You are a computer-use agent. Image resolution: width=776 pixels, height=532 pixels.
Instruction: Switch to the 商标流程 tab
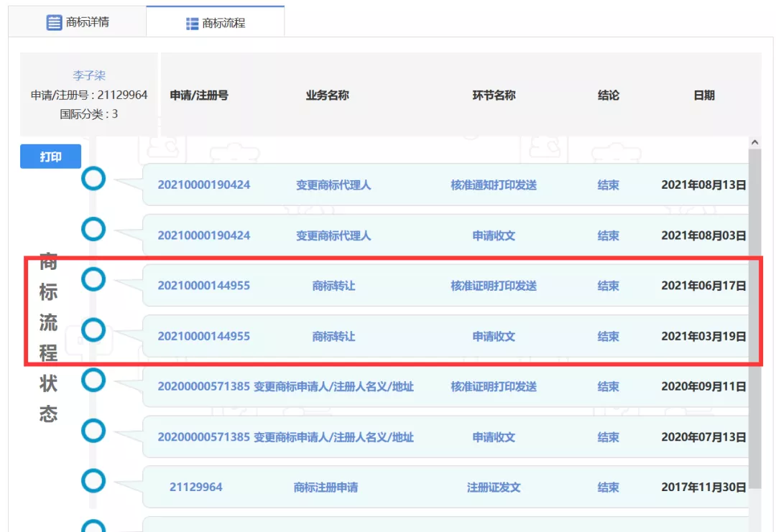pyautogui.click(x=212, y=22)
